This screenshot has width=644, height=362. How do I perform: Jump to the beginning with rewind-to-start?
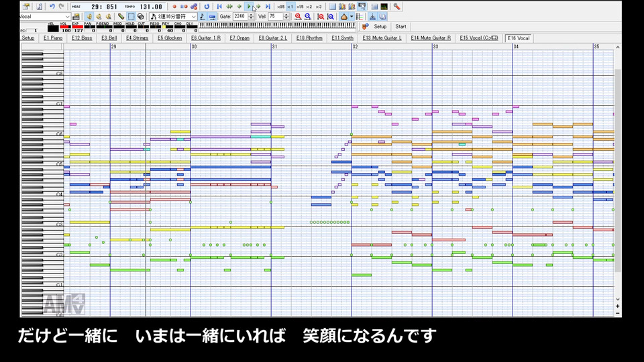(x=219, y=7)
